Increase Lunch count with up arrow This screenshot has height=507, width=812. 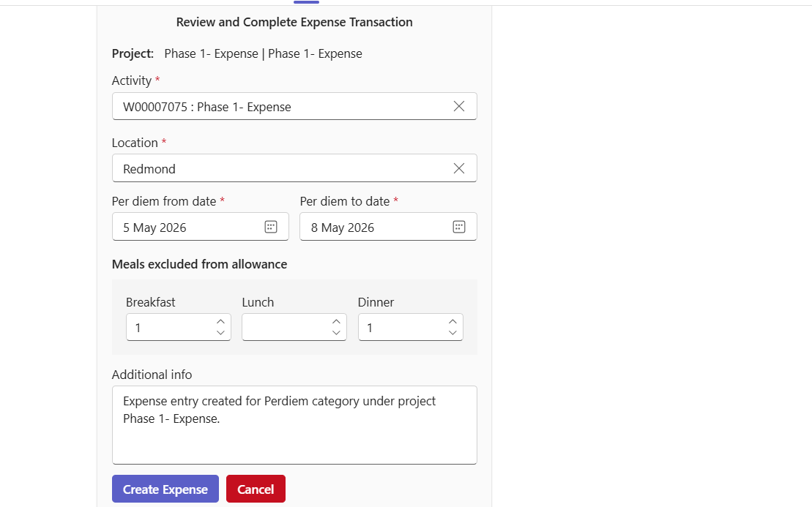(336, 321)
